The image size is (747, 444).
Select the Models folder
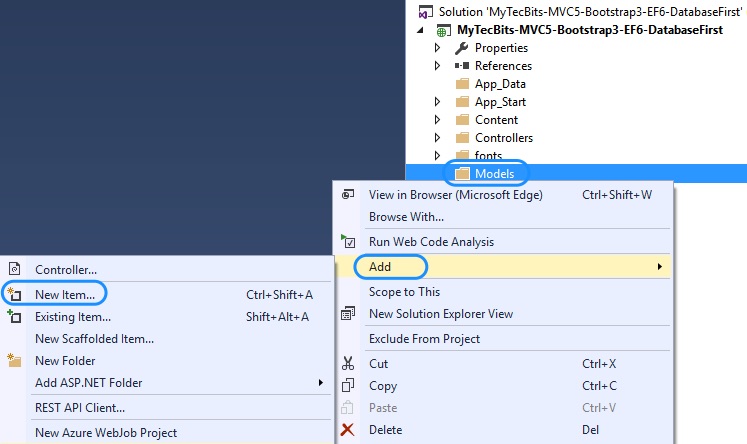click(495, 174)
